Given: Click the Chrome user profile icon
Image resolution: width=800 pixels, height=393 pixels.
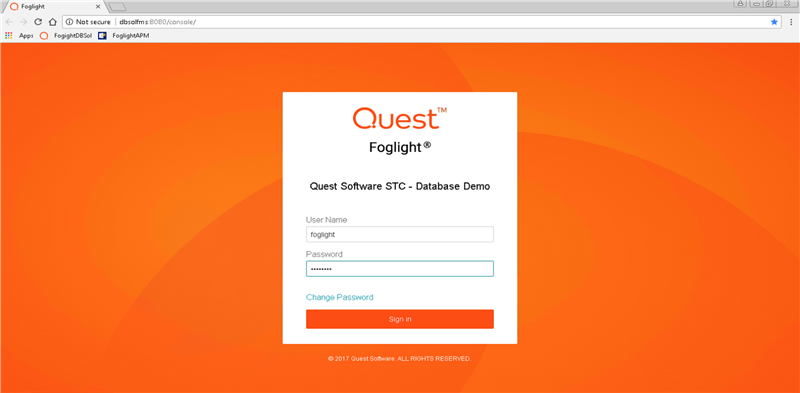Looking at the screenshot, I should 740,4.
